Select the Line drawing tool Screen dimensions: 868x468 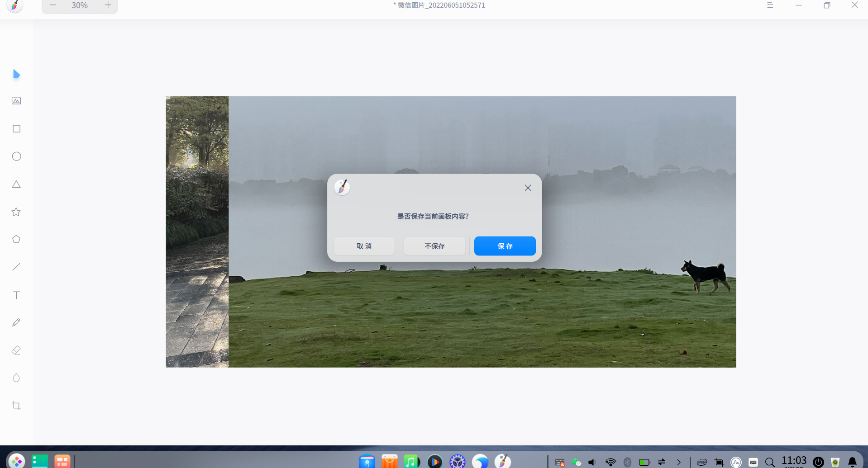16,267
